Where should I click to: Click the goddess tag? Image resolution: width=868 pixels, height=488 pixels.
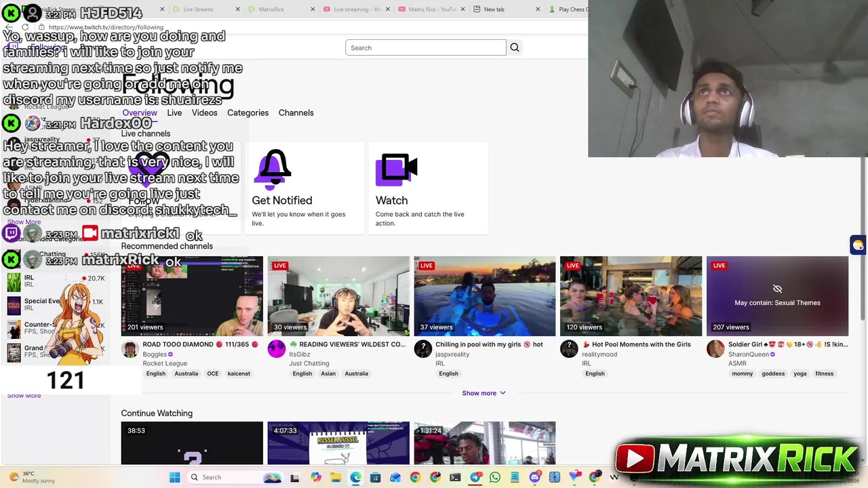point(773,373)
